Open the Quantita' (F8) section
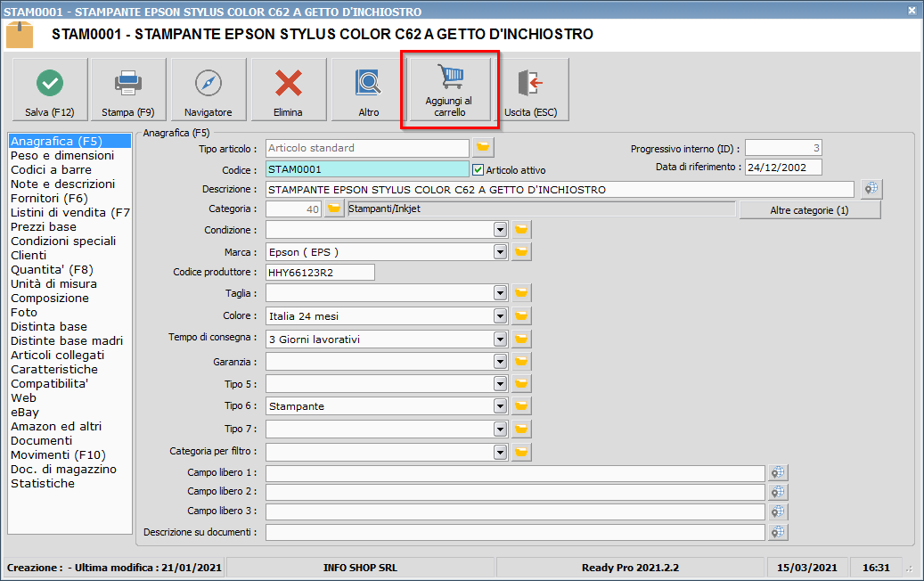924x581 pixels. (x=52, y=269)
